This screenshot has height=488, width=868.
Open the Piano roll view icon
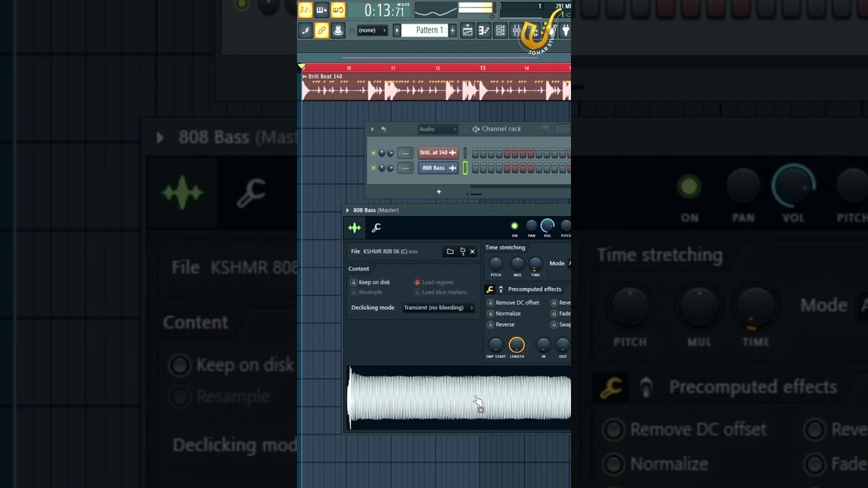pyautogui.click(x=484, y=30)
